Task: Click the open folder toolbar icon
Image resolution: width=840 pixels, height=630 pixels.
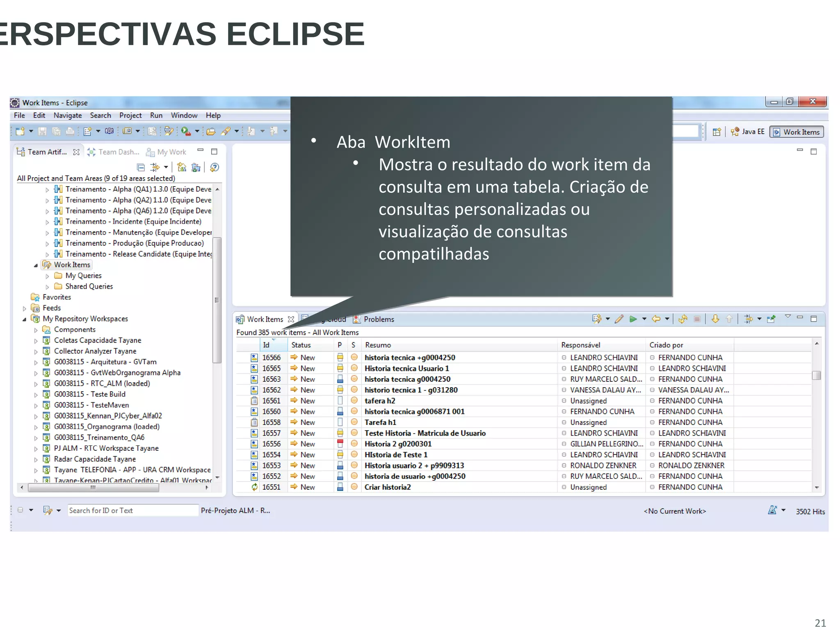Action: 211,132
